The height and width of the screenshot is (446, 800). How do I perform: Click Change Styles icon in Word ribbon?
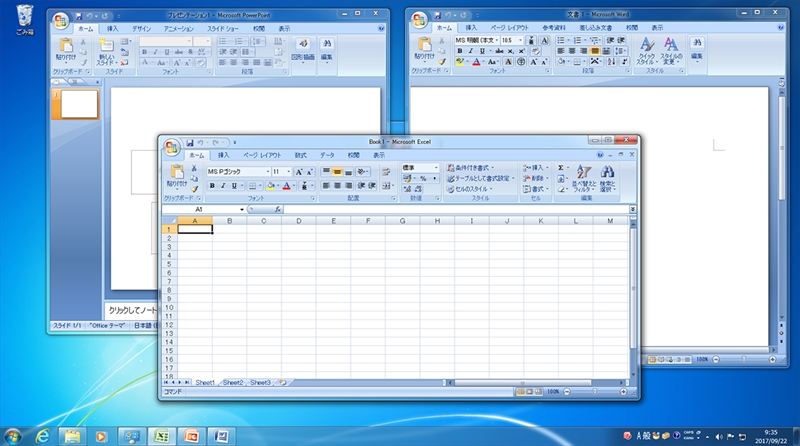click(x=671, y=44)
